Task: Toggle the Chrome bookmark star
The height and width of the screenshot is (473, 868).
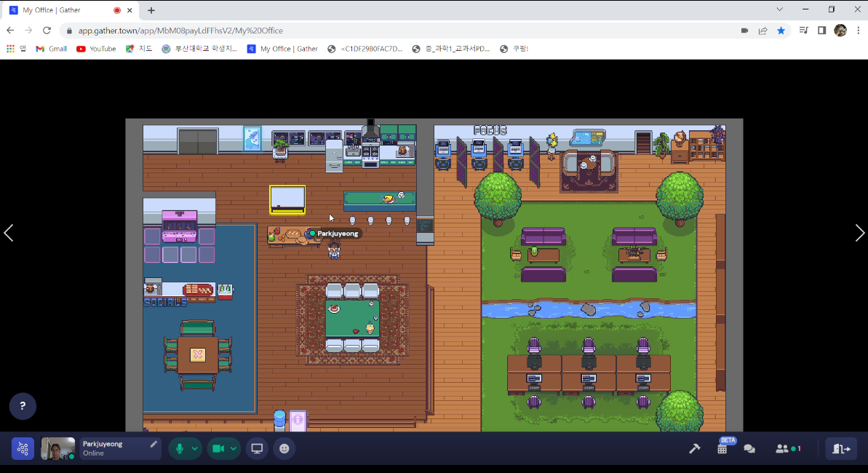Action: click(x=781, y=31)
